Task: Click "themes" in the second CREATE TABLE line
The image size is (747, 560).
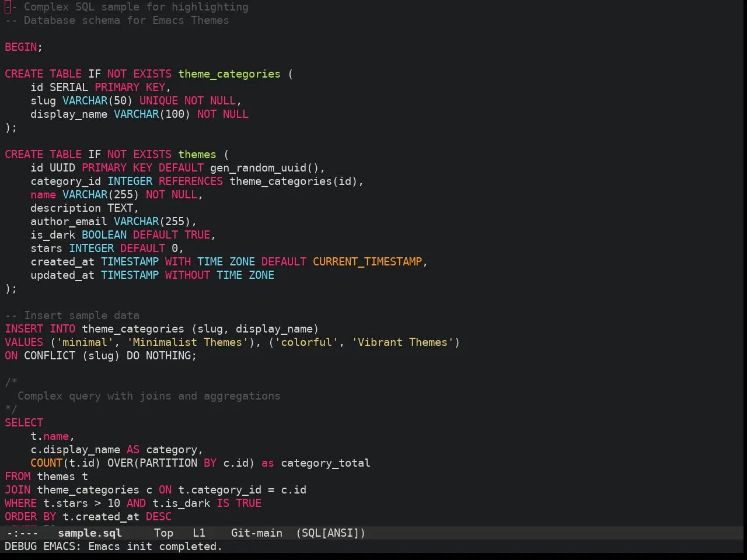Action: click(x=197, y=155)
